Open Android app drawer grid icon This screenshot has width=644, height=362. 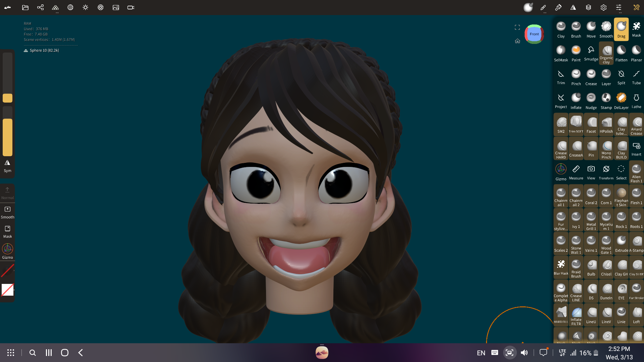(11, 353)
